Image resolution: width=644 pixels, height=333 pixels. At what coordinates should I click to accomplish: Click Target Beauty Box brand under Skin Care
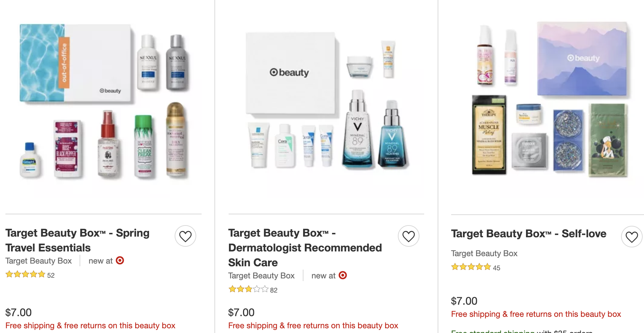coord(261,276)
